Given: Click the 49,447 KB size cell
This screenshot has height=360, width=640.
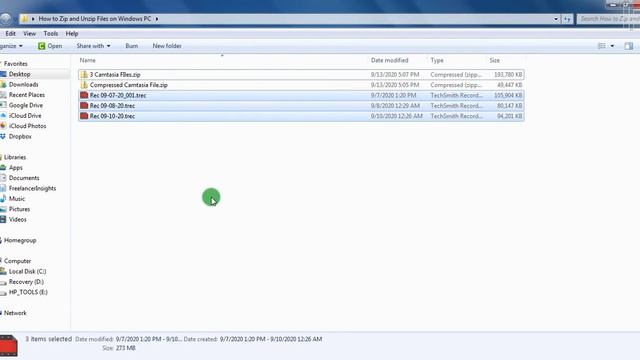Looking at the screenshot, I should coord(509,85).
